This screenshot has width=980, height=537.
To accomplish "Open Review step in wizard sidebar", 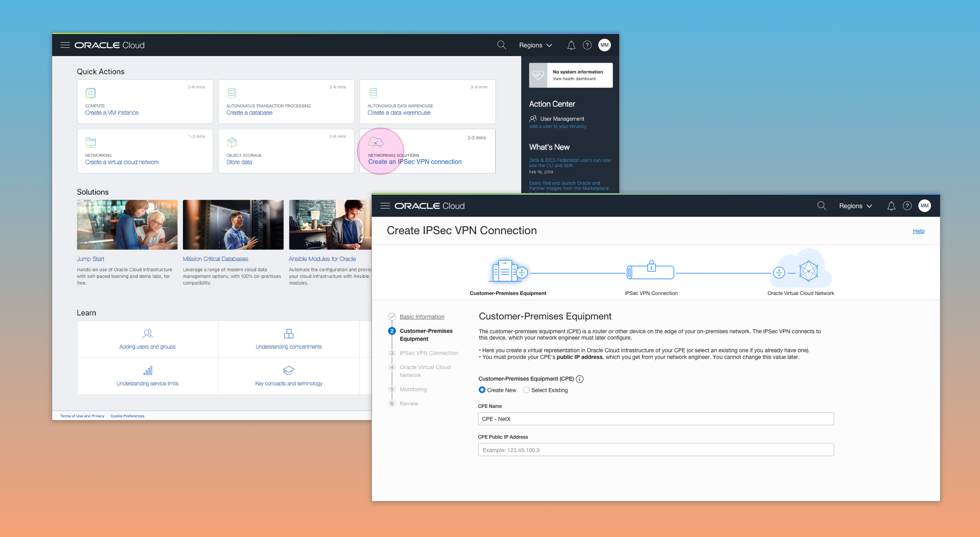I will (409, 404).
